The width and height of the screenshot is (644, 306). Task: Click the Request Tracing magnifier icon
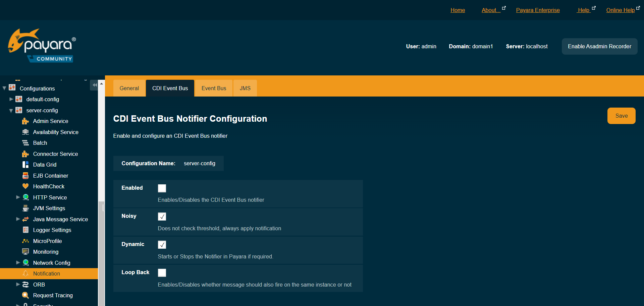point(25,295)
